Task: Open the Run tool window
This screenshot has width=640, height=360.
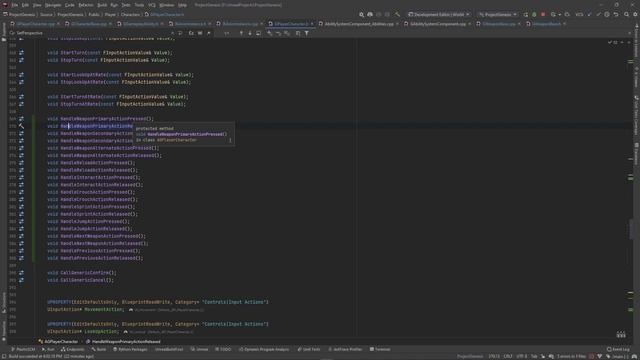Action: 48,349
